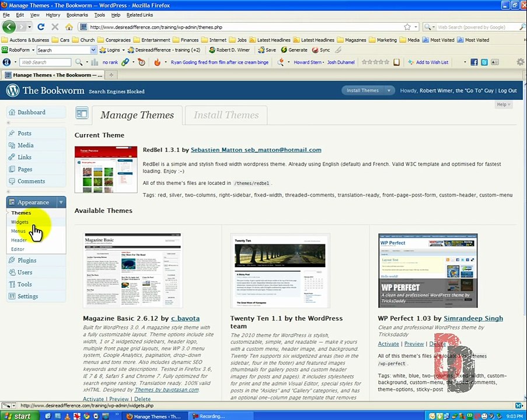Click the Twenty Ten theme thumbnail

(280, 271)
